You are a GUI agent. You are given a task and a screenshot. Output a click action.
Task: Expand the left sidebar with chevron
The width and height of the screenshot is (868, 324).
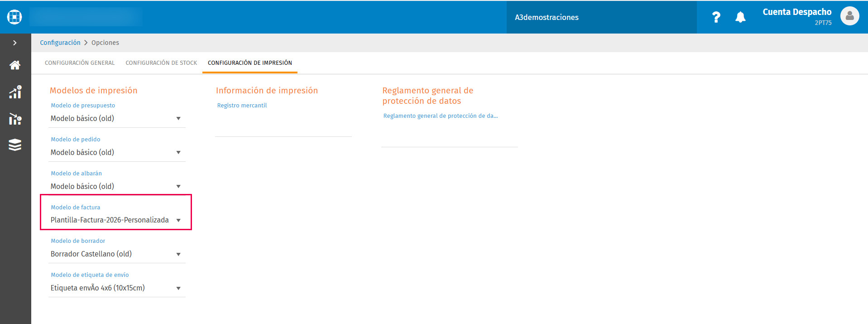click(15, 43)
